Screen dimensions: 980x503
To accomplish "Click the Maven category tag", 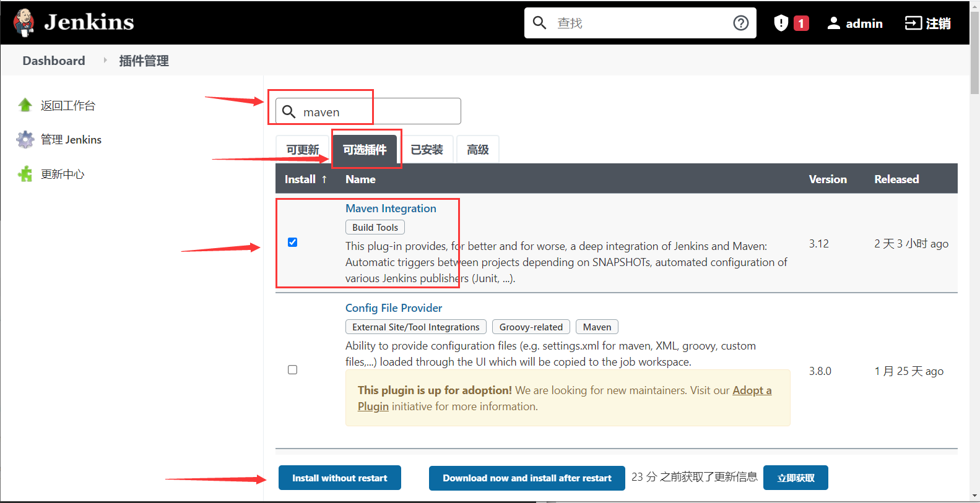I will tap(597, 327).
